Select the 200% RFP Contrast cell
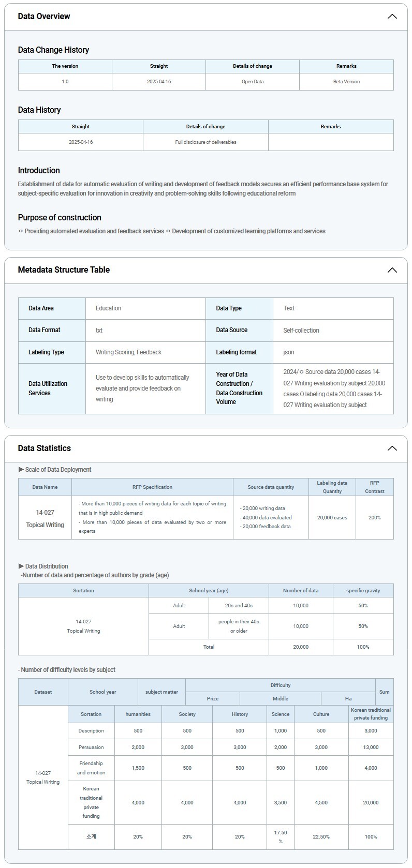 click(375, 518)
